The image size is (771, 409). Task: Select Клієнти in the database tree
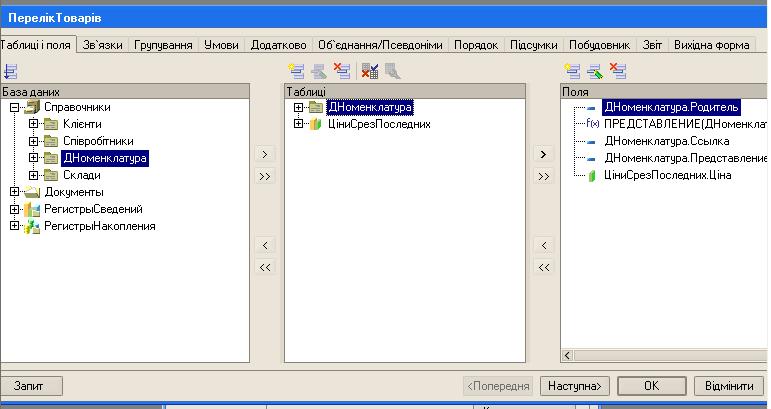pos(82,124)
